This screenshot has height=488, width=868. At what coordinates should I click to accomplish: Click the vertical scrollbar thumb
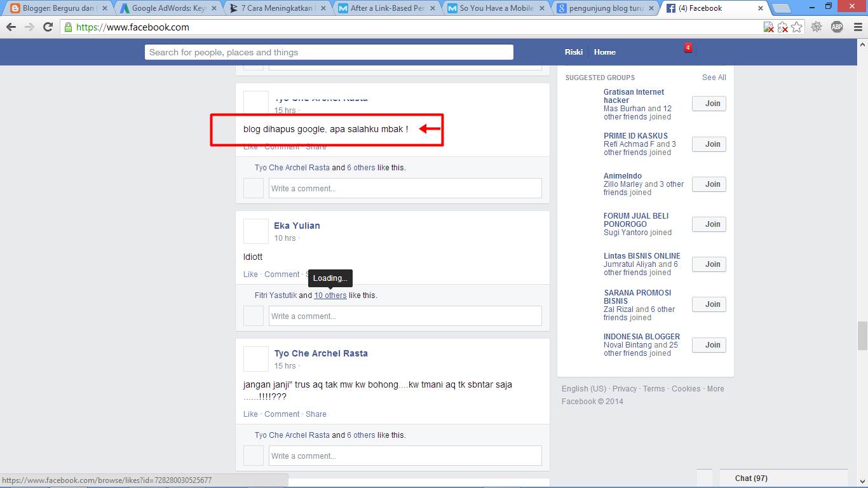tap(862, 335)
